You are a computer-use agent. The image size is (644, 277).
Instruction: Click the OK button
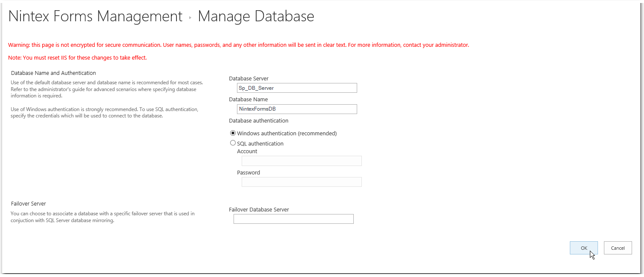pos(583,248)
